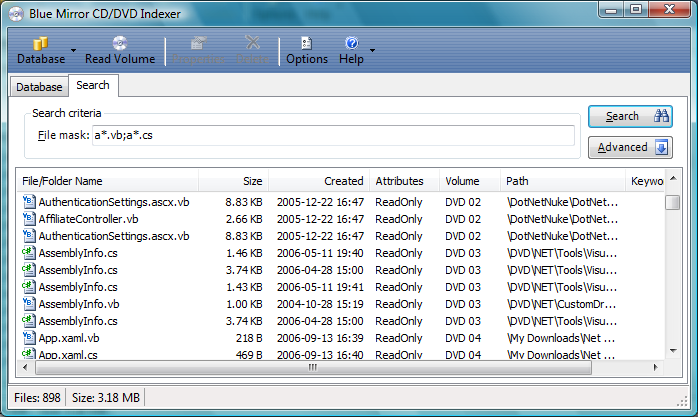
Task: Select the 2.66 KB size cell
Action: (x=244, y=219)
